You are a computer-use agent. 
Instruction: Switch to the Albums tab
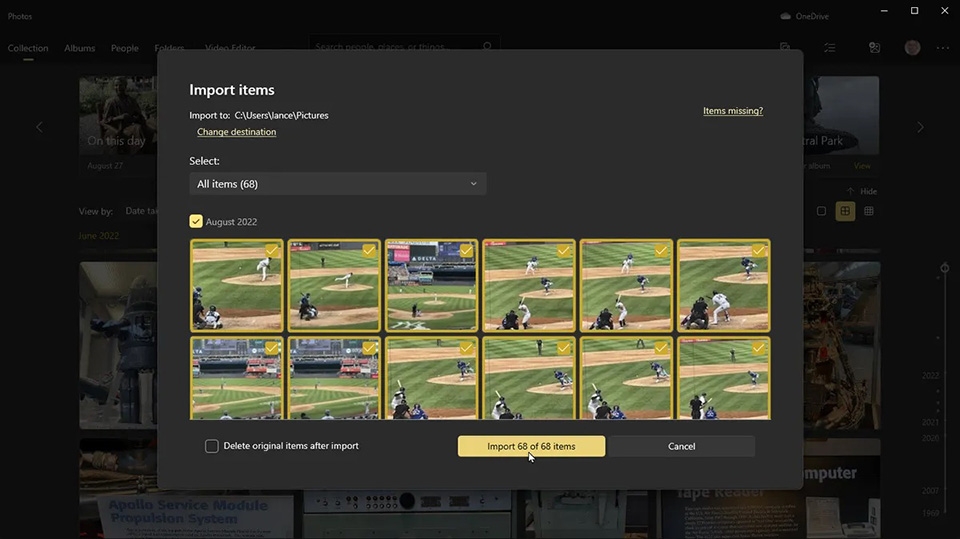(80, 48)
